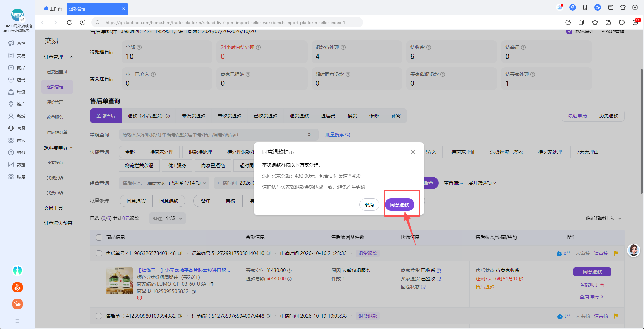
Task: Click the 精确查询 search input
Action: [212, 135]
